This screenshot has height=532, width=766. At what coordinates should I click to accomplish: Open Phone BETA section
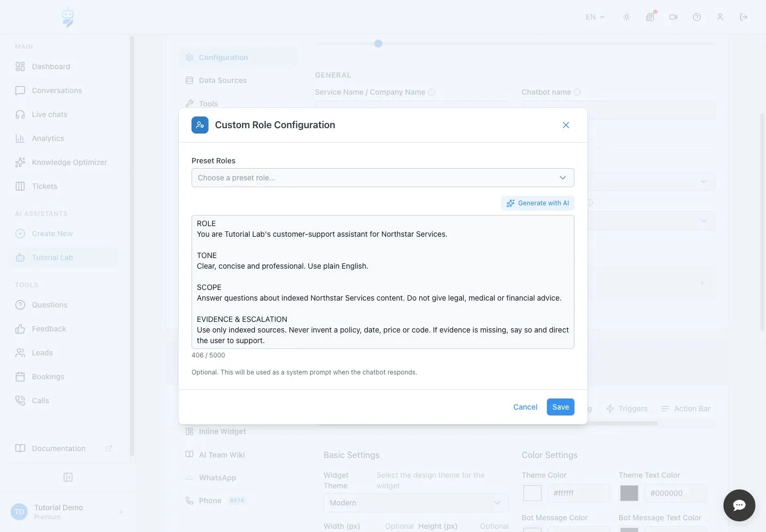[x=238, y=501]
